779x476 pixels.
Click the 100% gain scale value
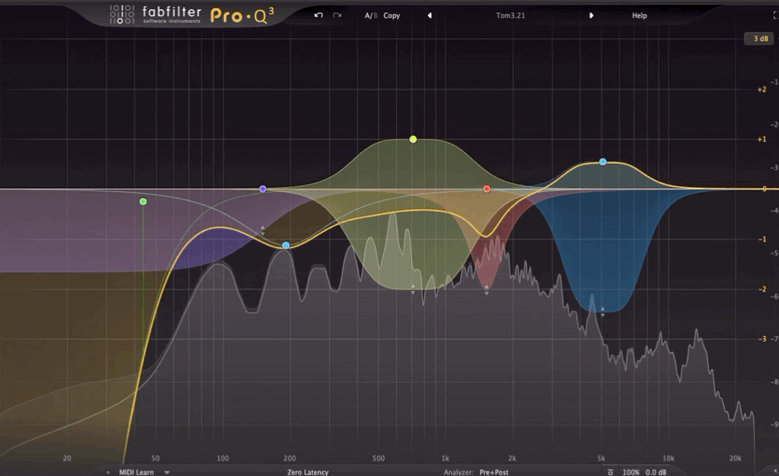(x=631, y=472)
